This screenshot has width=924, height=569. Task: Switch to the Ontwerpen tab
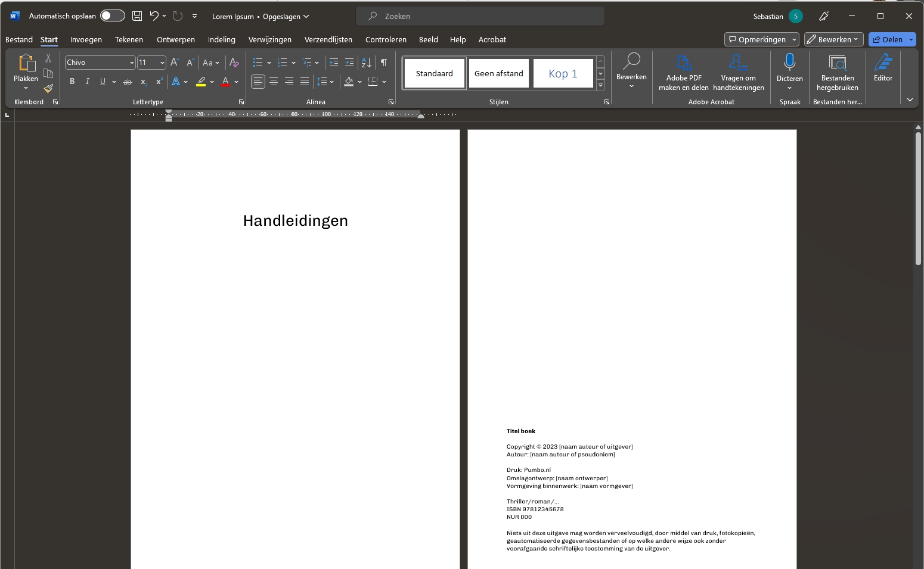pyautogui.click(x=176, y=39)
